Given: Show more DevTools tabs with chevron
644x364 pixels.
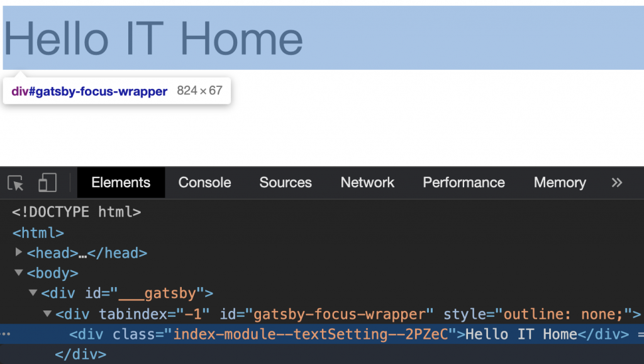Looking at the screenshot, I should pos(616,182).
